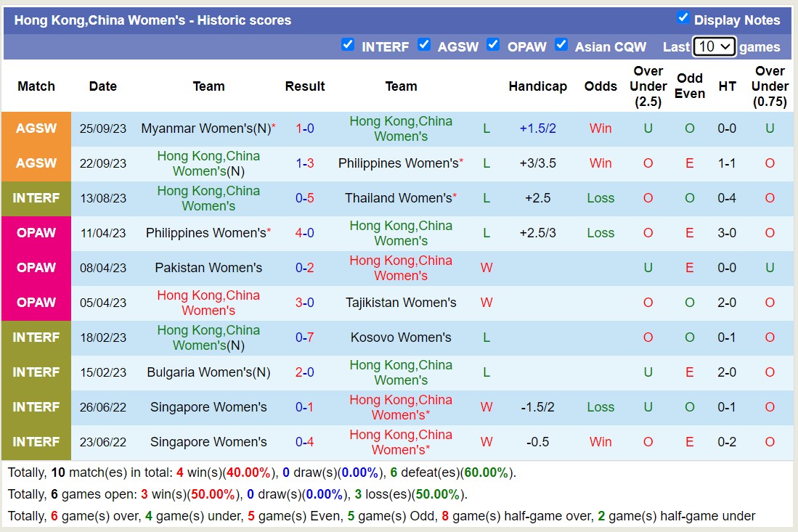798x532 pixels.
Task: Click Thailand Women's team name
Action: click(x=398, y=198)
